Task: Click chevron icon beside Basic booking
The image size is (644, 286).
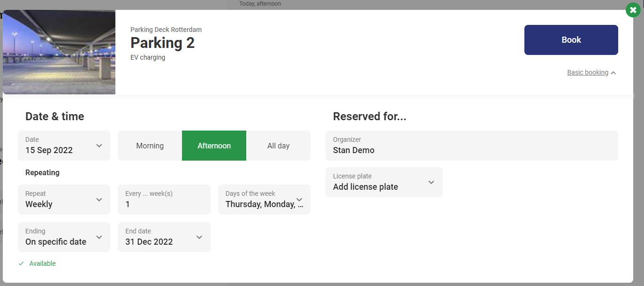Action: click(x=614, y=73)
